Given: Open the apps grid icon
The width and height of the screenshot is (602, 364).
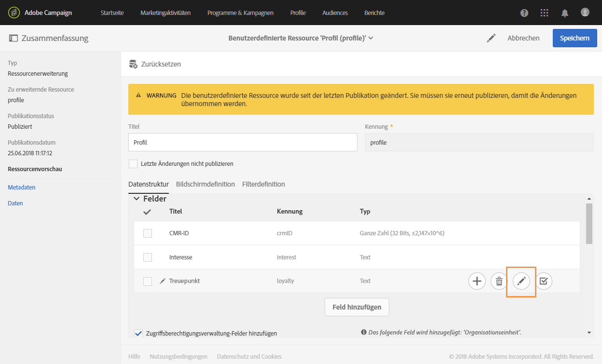Looking at the screenshot, I should [545, 13].
